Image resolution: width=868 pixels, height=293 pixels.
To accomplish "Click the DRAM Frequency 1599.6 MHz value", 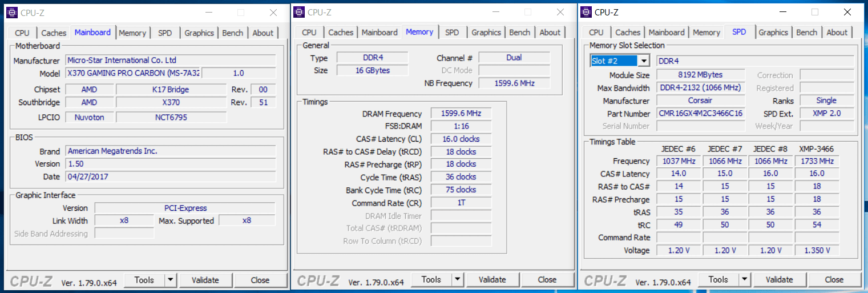I will (461, 114).
